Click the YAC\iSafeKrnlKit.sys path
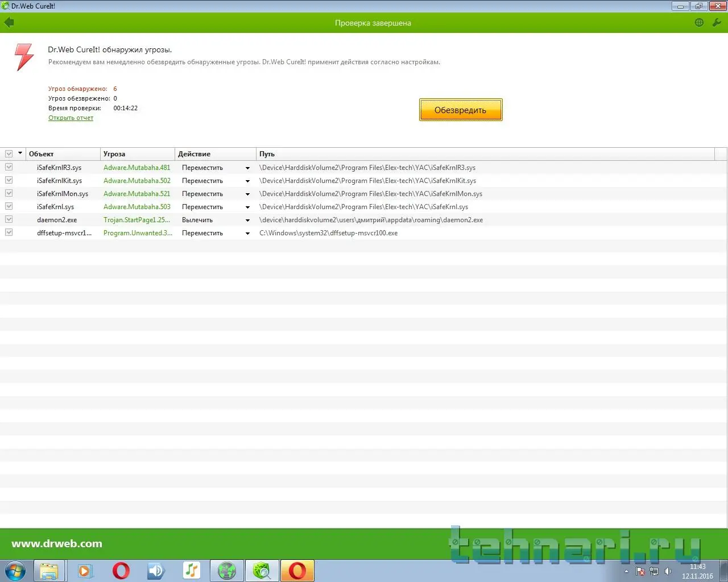This screenshot has height=582, width=728. (x=367, y=181)
